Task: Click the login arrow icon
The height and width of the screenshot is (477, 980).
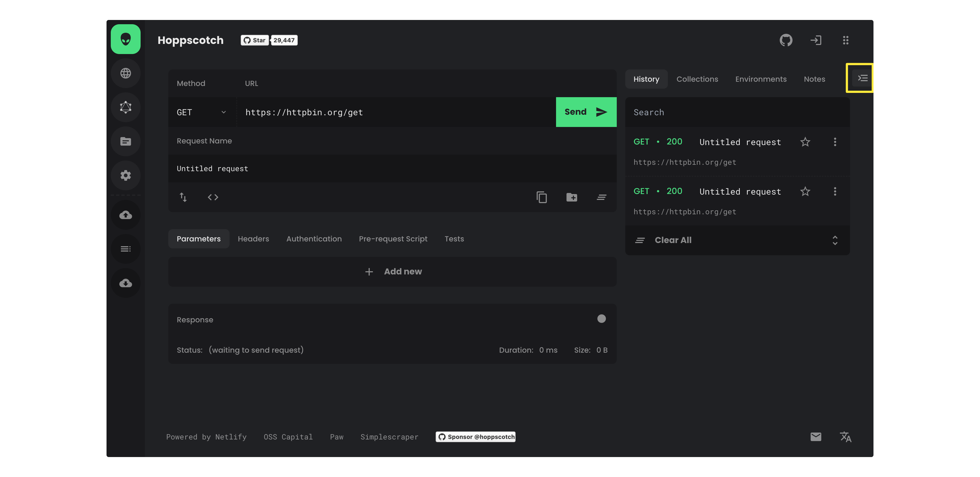Action: tap(816, 40)
